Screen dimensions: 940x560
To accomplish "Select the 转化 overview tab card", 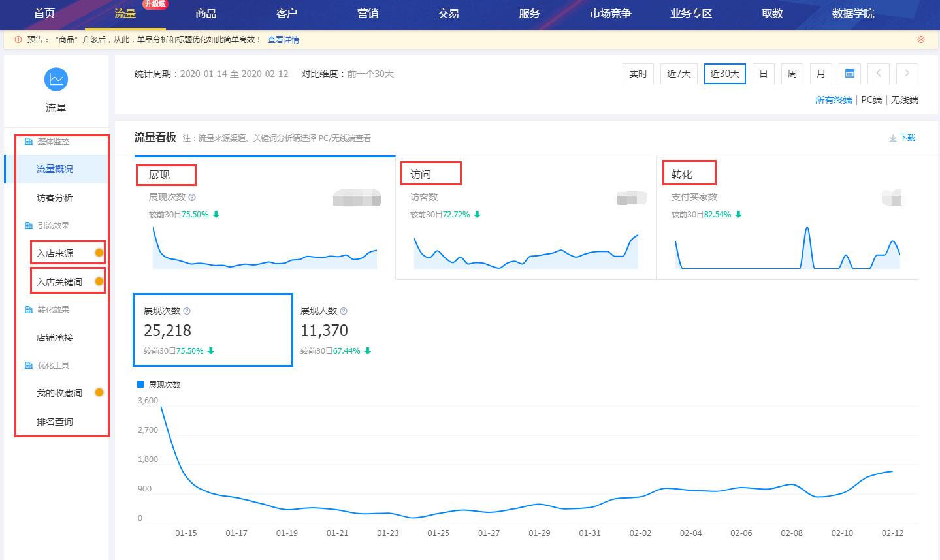I will (x=787, y=217).
